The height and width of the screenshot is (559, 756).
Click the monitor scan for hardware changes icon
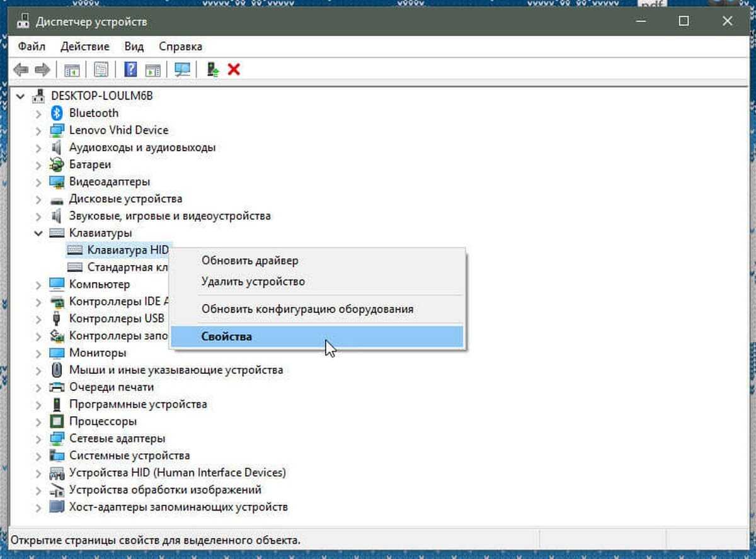click(x=183, y=69)
